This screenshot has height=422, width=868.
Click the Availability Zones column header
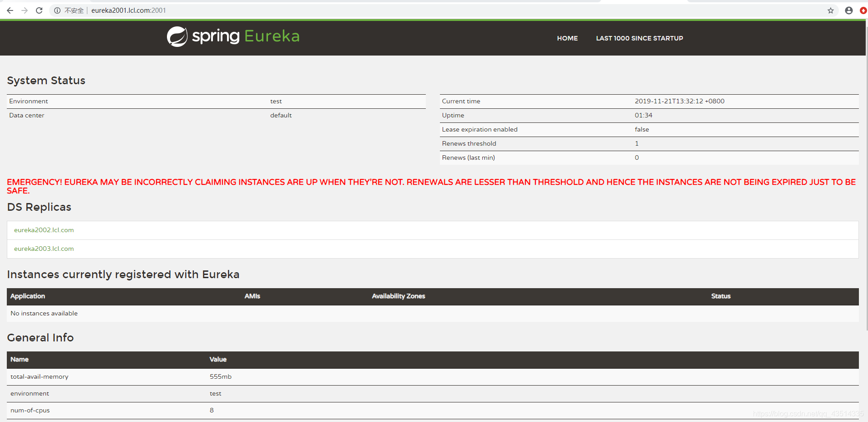[x=399, y=296]
